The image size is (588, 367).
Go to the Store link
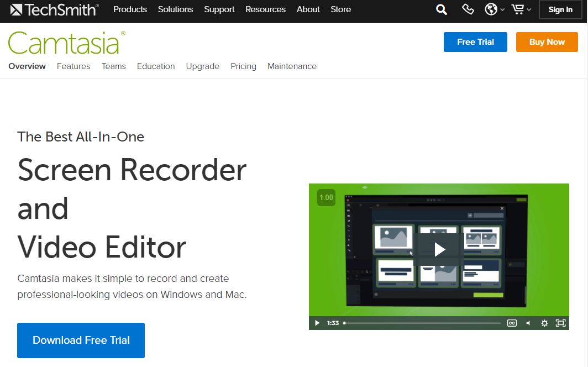tap(340, 9)
